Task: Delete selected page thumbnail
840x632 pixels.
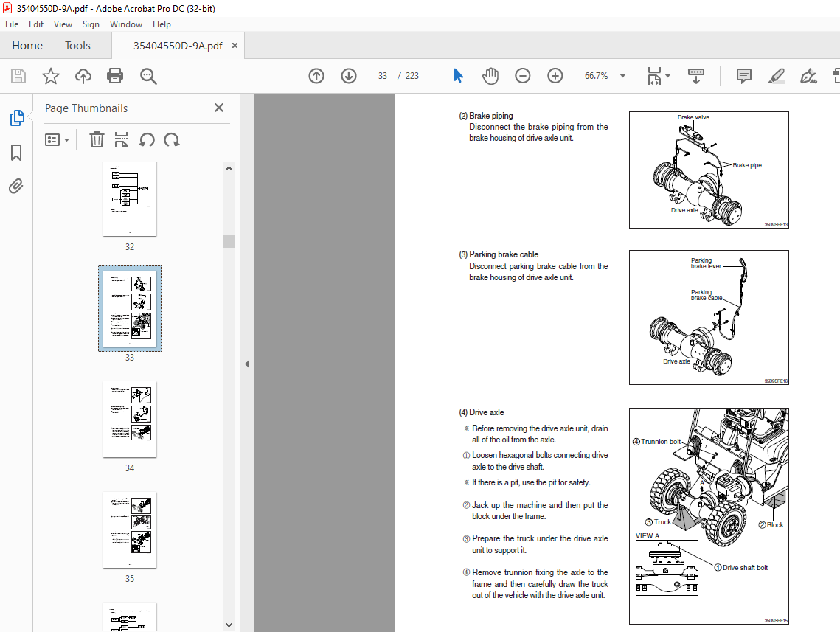Action: coord(97,140)
